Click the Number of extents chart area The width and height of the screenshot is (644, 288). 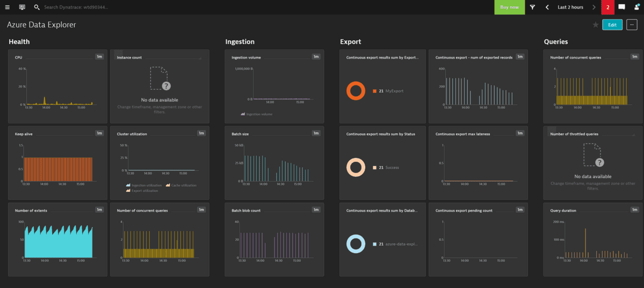click(59, 242)
